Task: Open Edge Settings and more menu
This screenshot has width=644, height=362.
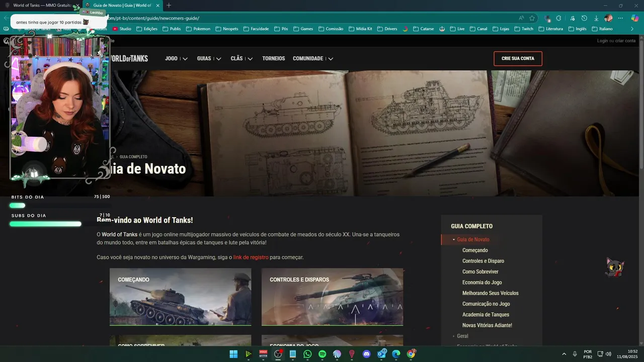Action: coord(620,18)
